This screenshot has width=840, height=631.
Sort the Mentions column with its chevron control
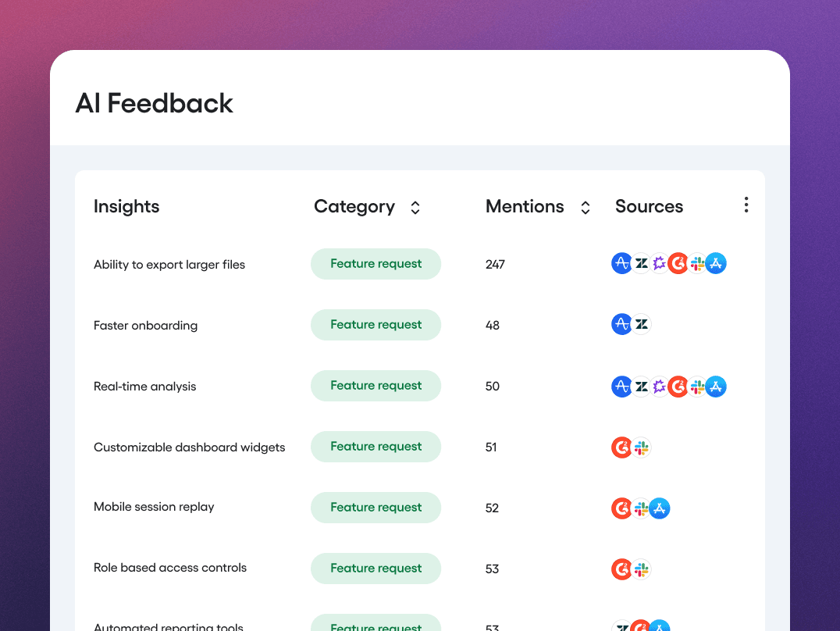585,207
